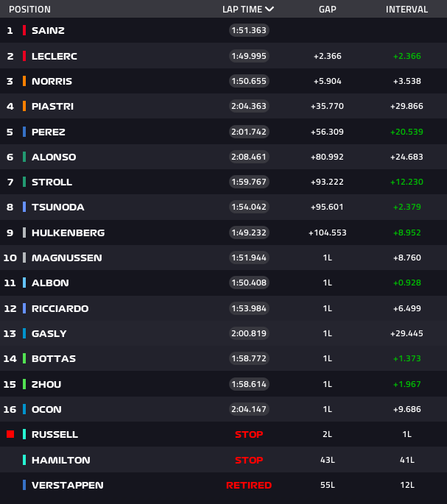Click Norris's orange team color bar
This screenshot has height=504, width=447.
click(24, 81)
